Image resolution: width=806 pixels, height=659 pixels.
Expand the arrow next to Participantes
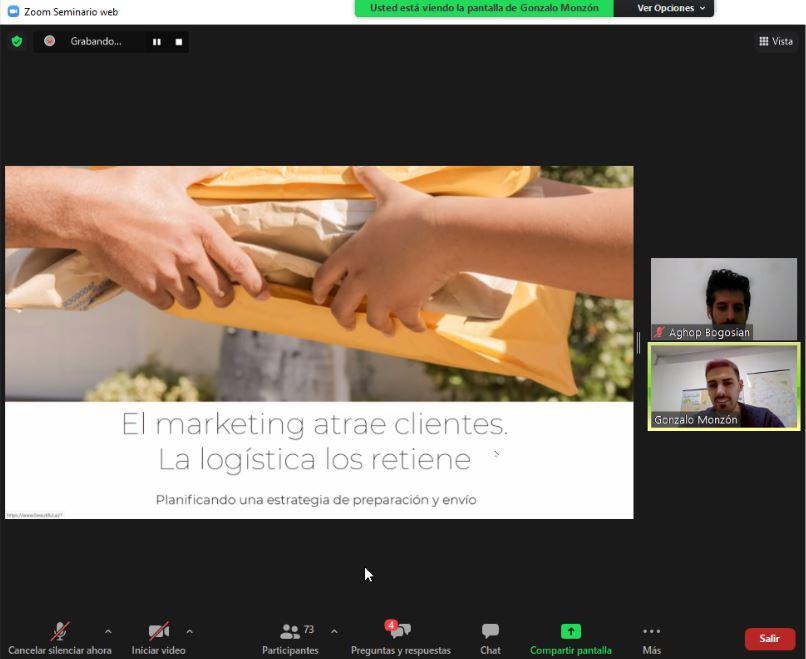point(334,631)
